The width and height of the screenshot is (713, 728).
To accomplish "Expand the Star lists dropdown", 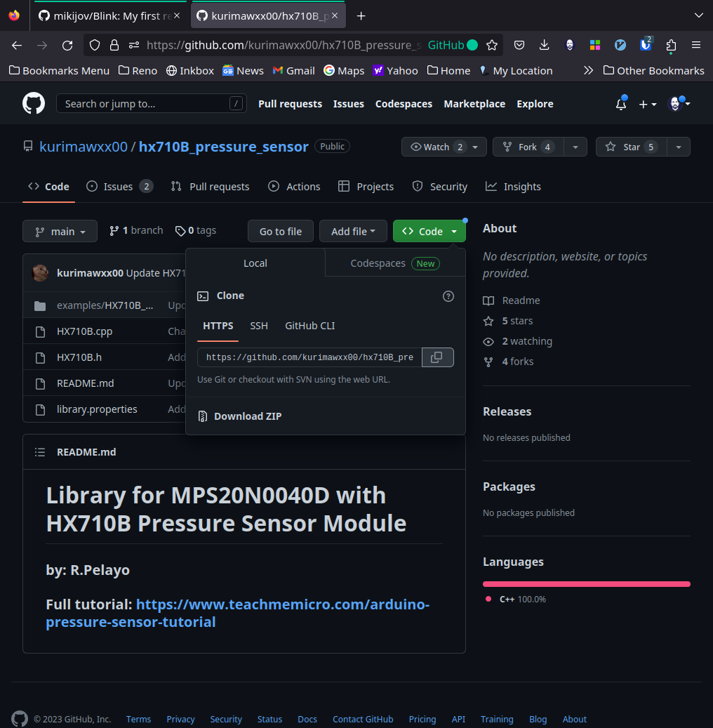I will tap(679, 147).
